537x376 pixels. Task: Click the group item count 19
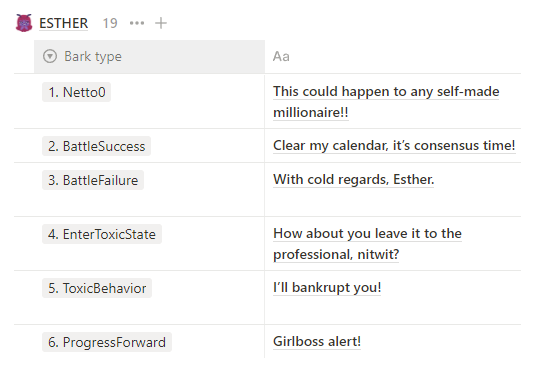[110, 23]
